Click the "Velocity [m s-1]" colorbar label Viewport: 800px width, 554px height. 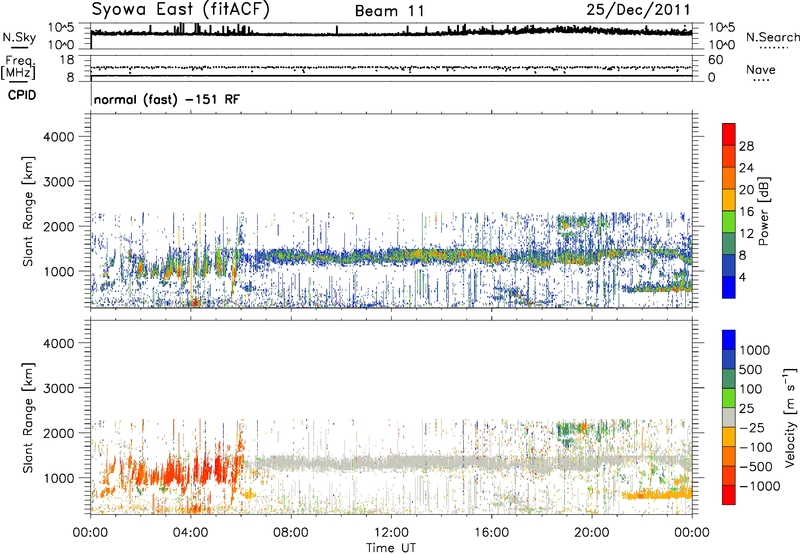790,417
